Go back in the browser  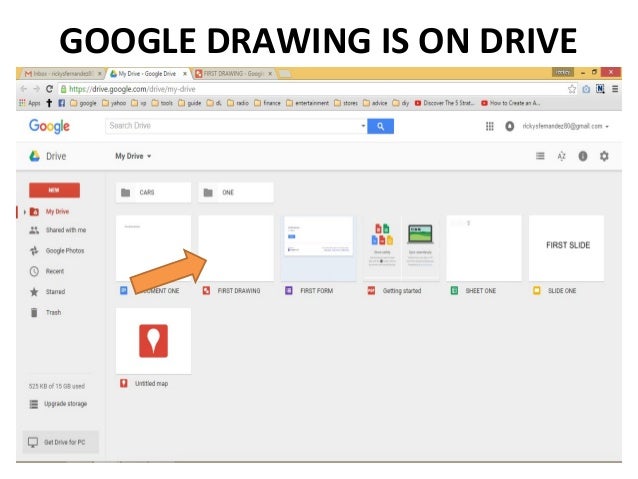[24, 89]
